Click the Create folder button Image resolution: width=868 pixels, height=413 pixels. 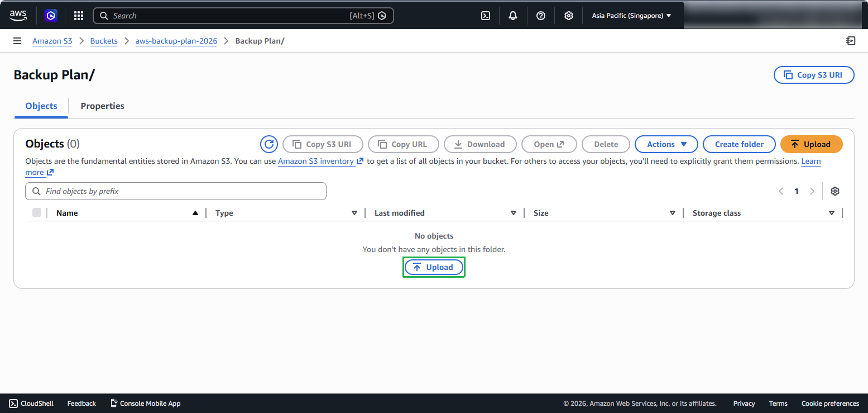click(739, 144)
